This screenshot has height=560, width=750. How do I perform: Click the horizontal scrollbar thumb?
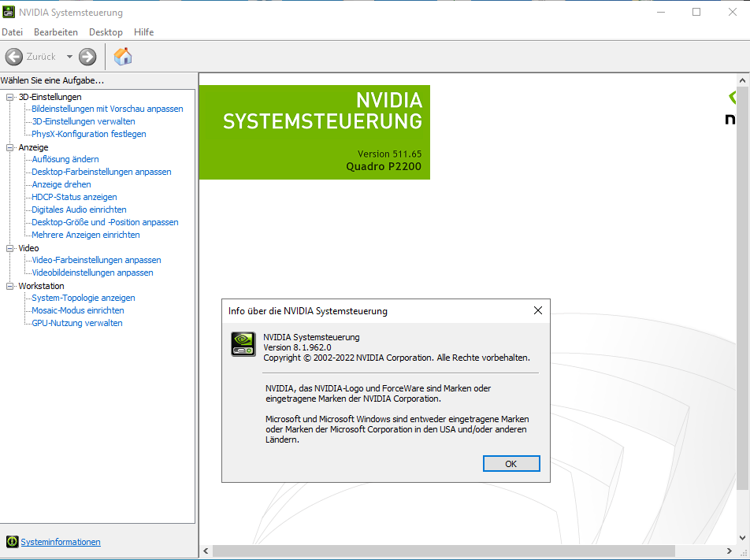tap(444, 551)
